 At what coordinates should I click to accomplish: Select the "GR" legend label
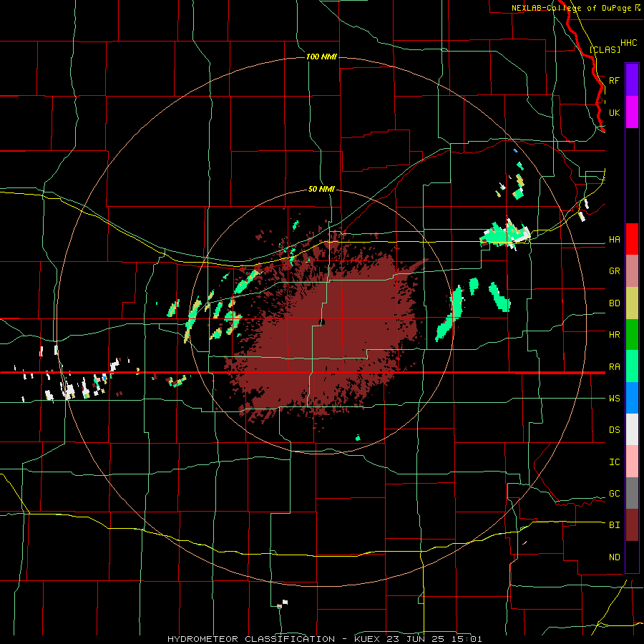click(614, 271)
